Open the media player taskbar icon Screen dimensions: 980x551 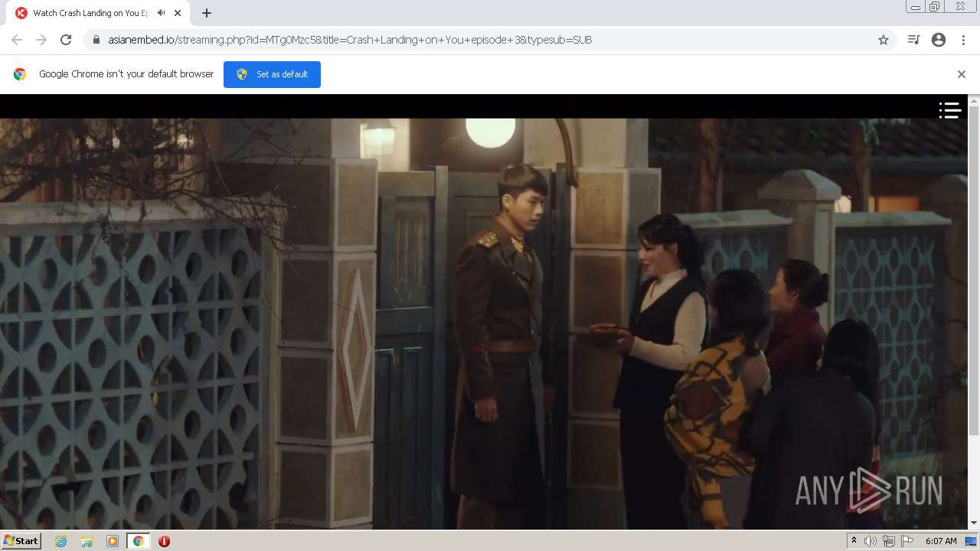(x=113, y=541)
